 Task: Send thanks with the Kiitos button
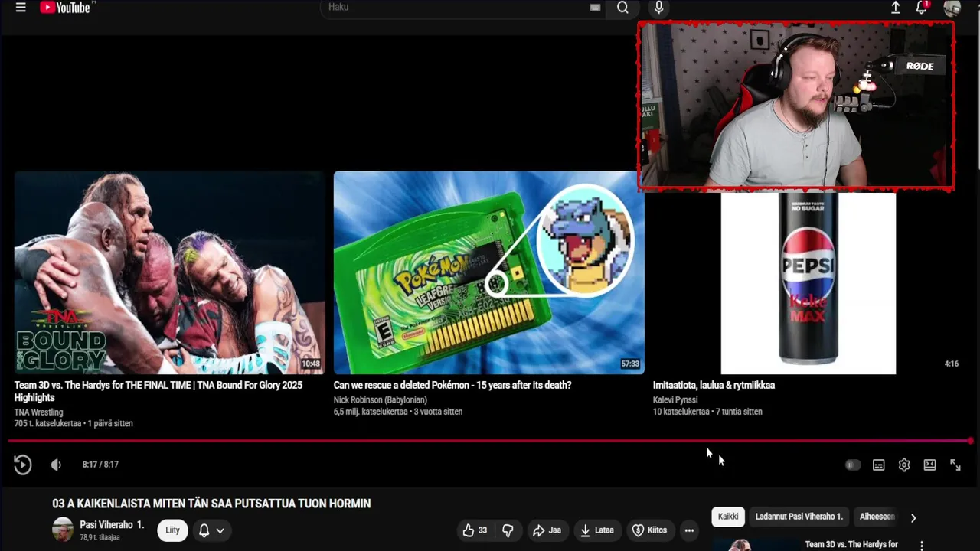[649, 530]
